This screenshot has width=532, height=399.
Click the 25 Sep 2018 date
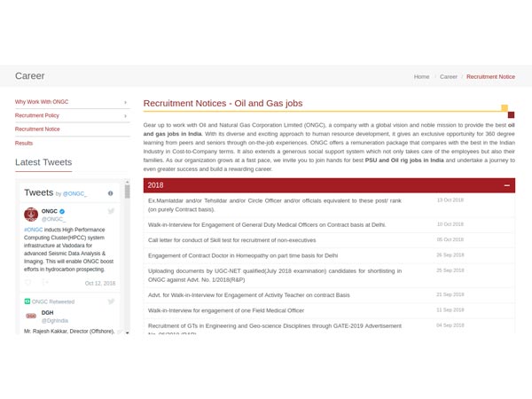point(450,270)
